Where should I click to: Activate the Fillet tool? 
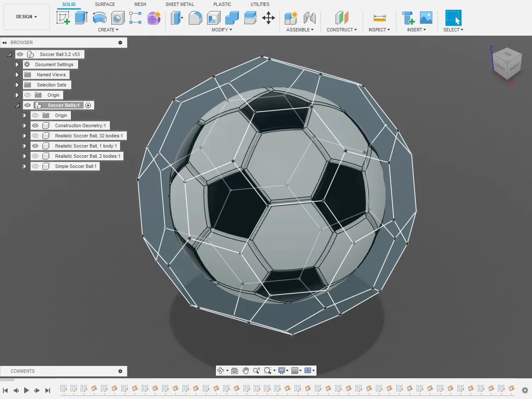(x=195, y=18)
